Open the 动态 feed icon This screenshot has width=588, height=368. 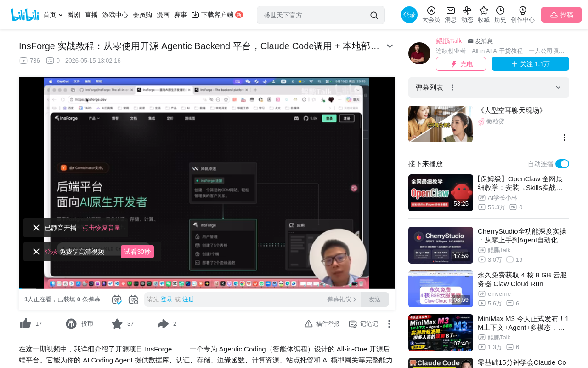point(467,11)
